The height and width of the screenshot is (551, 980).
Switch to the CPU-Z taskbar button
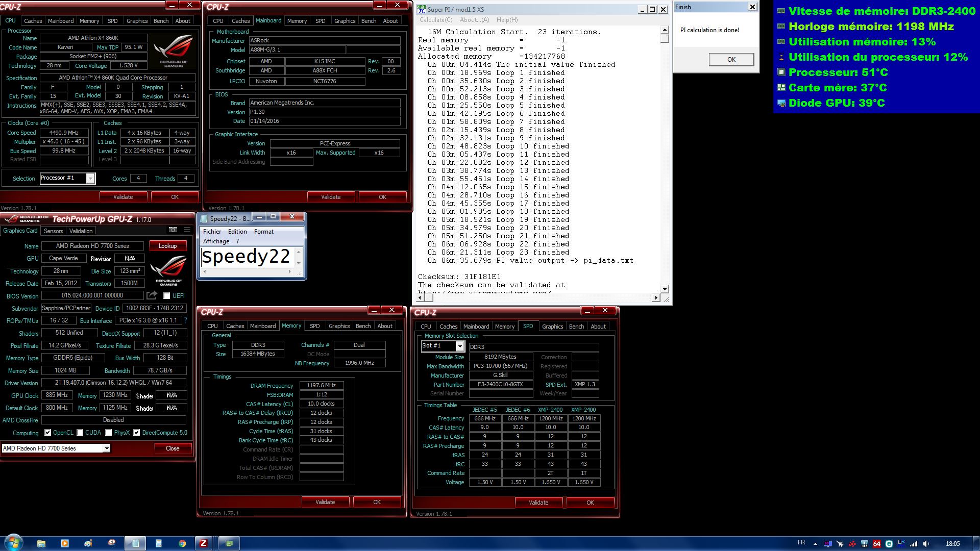[204, 543]
